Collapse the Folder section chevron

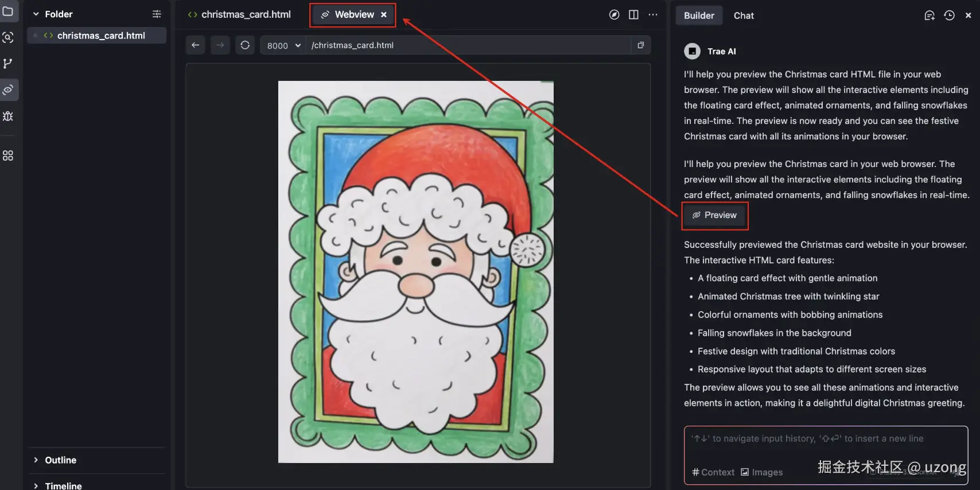pyautogui.click(x=36, y=14)
